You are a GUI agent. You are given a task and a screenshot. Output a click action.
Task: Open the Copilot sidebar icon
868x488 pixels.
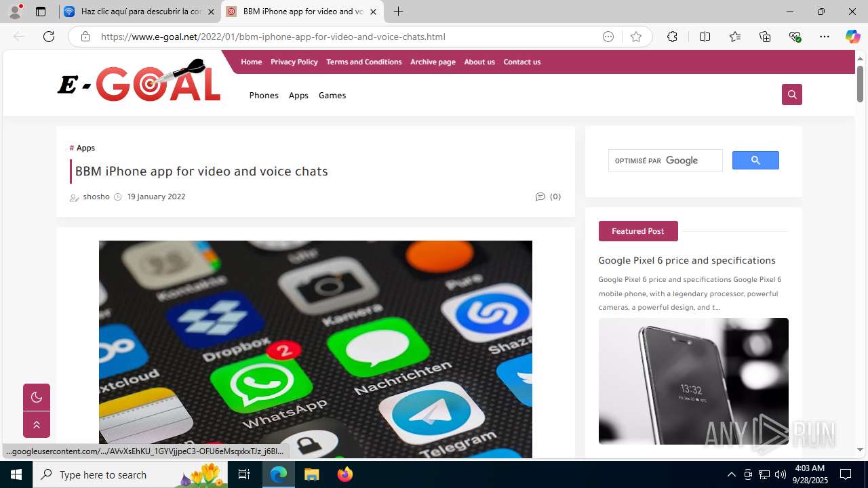852,37
